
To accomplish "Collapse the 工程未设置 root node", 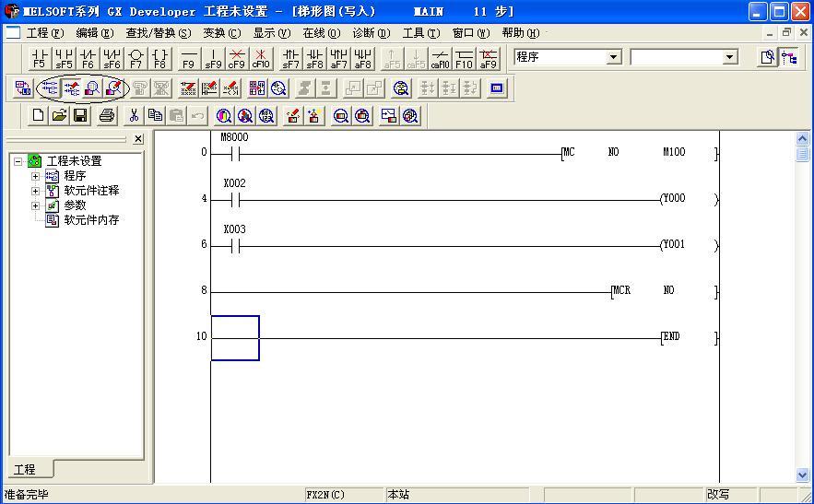I will click(x=18, y=161).
